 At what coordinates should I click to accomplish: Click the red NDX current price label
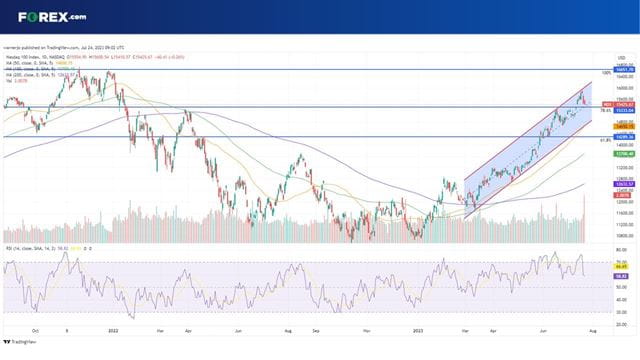click(x=619, y=105)
